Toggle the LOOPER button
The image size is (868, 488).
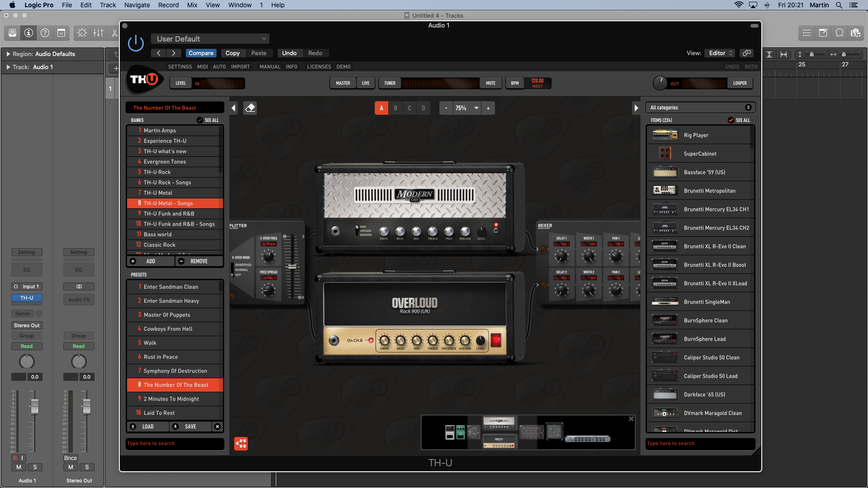(x=740, y=83)
